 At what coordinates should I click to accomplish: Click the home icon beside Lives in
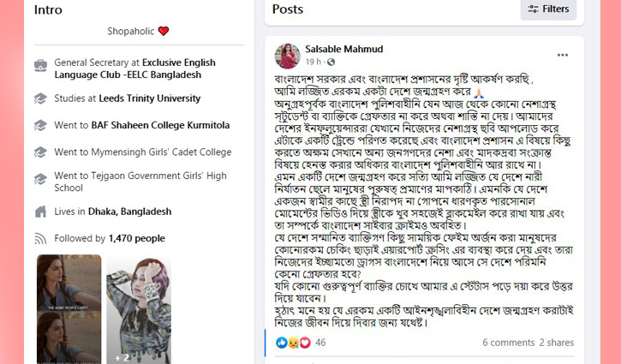pos(40,212)
